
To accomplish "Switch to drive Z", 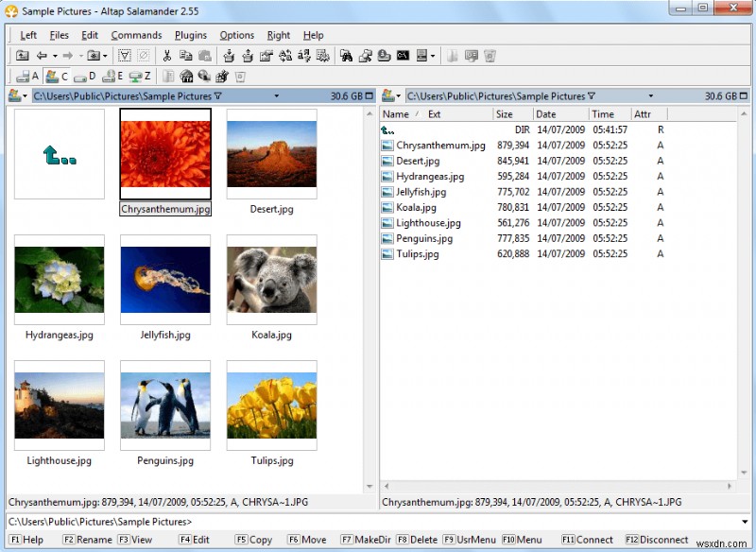I will pos(140,75).
